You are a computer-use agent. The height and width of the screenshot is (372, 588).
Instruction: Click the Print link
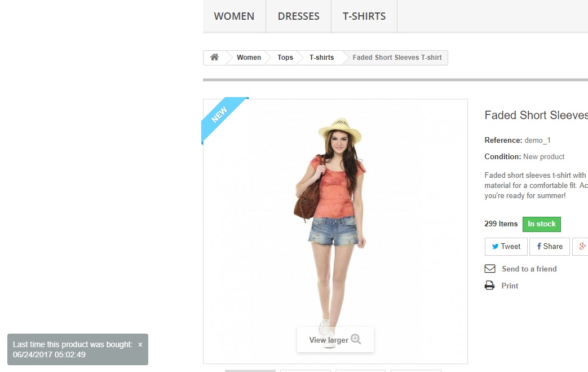coord(510,286)
